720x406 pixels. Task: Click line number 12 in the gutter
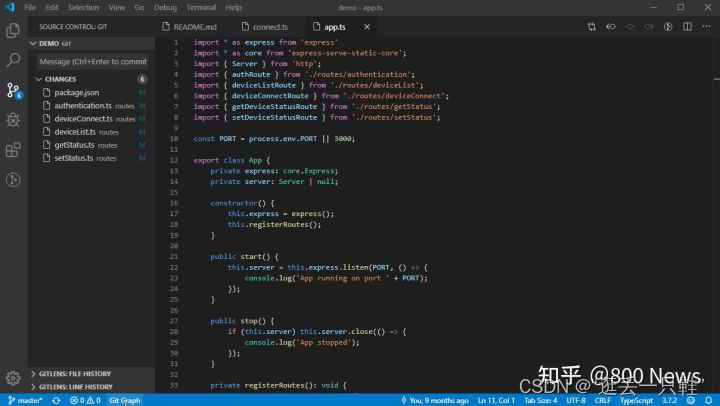pyautogui.click(x=174, y=160)
